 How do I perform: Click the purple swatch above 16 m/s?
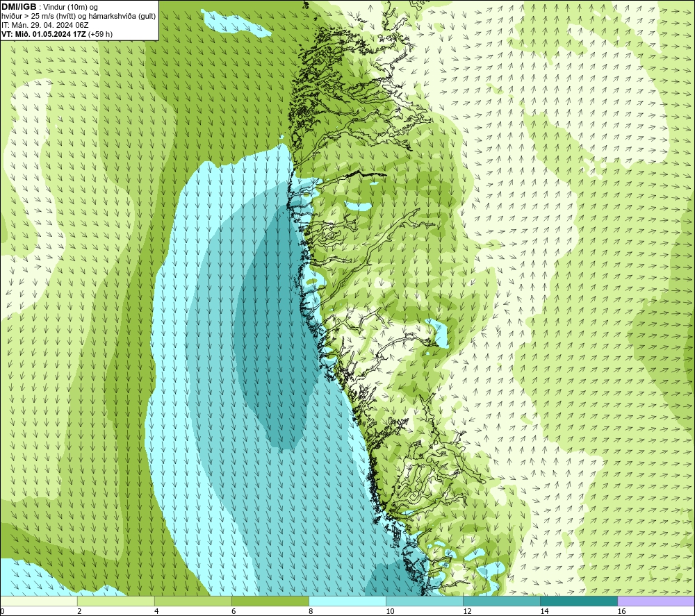656,601
